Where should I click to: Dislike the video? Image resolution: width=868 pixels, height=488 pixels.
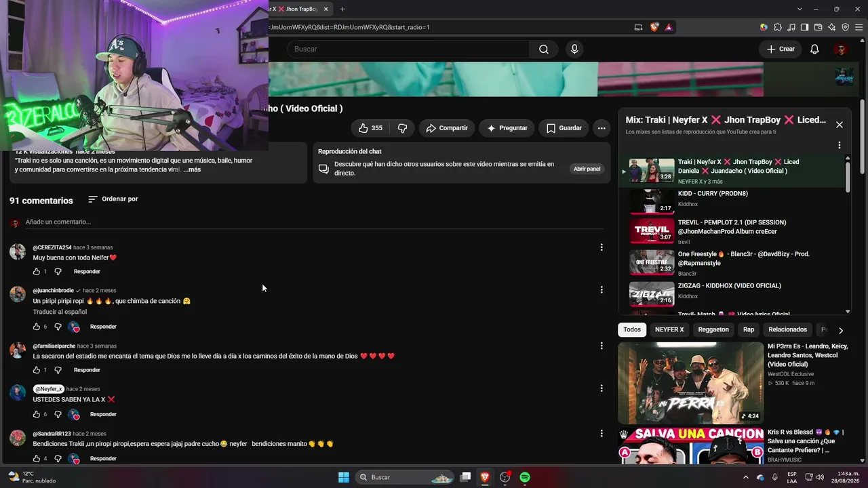[x=402, y=128]
